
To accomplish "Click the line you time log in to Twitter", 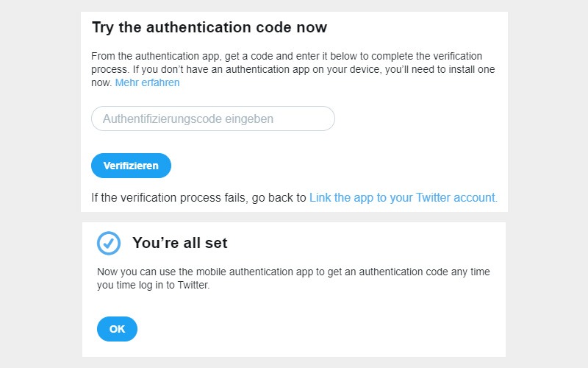I will (x=154, y=285).
